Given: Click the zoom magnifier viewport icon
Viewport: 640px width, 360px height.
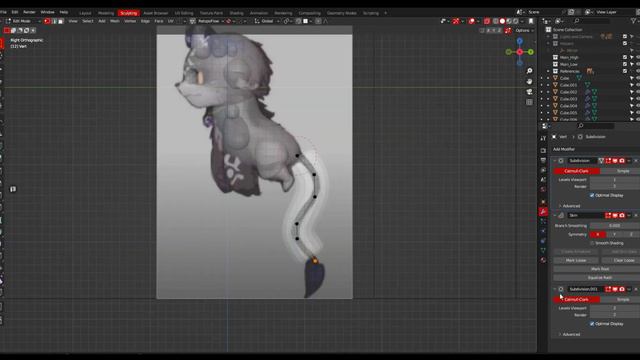Looking at the screenshot, I should point(529,71).
